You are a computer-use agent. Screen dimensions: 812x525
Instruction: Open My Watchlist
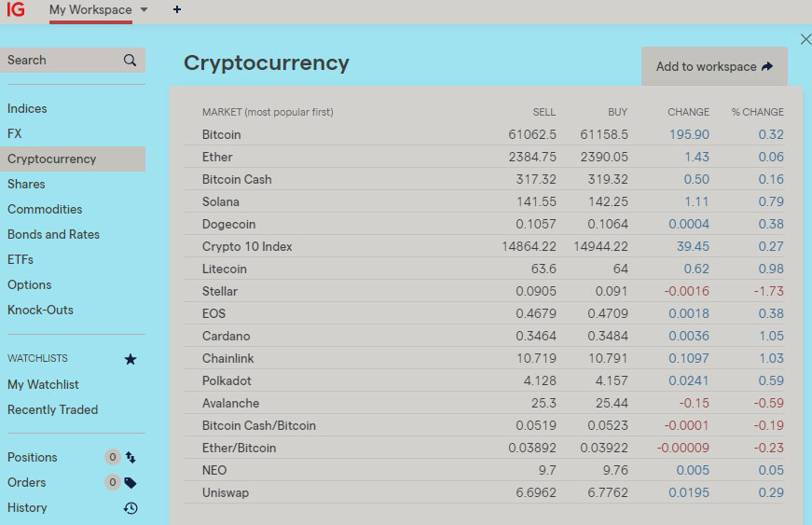click(x=43, y=384)
